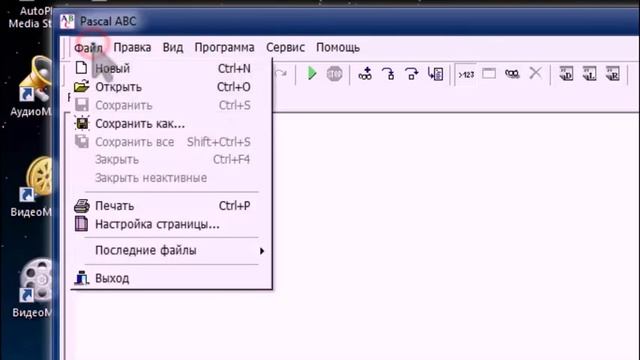Click the grey stop program toolbar icon
The height and width of the screenshot is (360, 640).
pyautogui.click(x=334, y=74)
